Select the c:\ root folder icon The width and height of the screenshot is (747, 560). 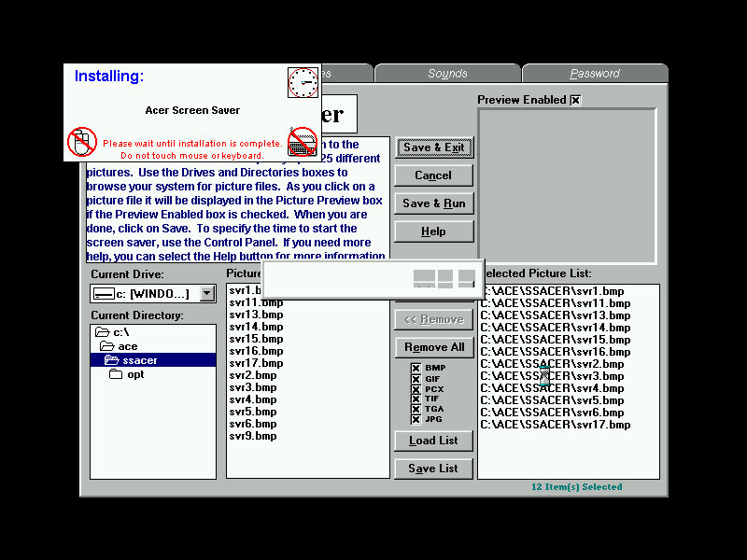[103, 332]
